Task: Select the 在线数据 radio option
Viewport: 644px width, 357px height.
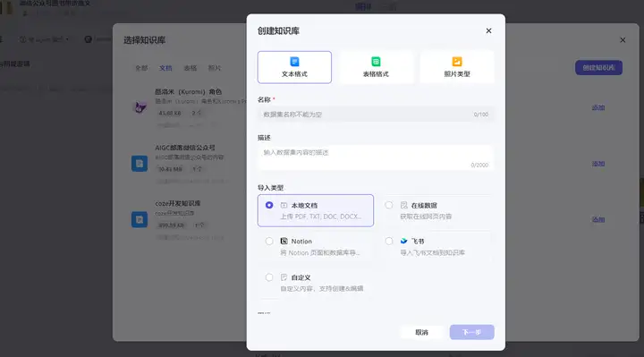Action: (x=389, y=205)
